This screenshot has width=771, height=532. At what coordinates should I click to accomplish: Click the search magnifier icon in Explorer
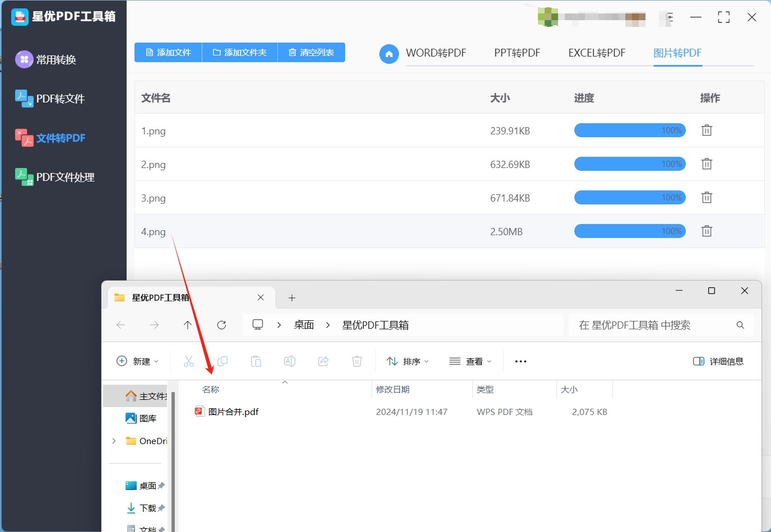click(x=740, y=325)
